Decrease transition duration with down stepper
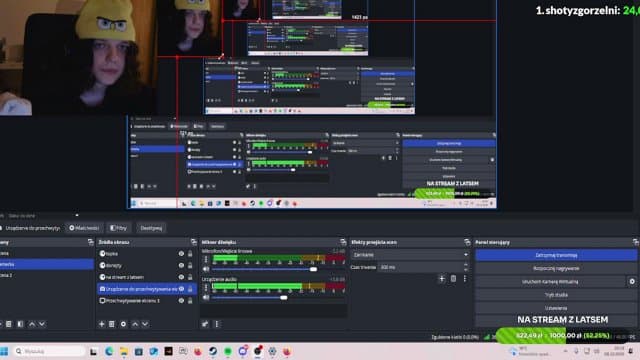The height and width of the screenshot is (360, 640). point(466,270)
